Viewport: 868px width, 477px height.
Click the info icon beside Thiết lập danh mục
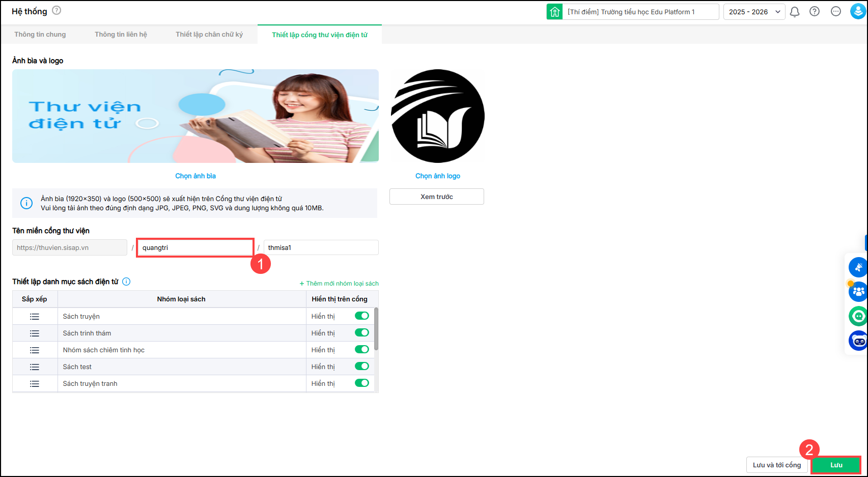126,282
